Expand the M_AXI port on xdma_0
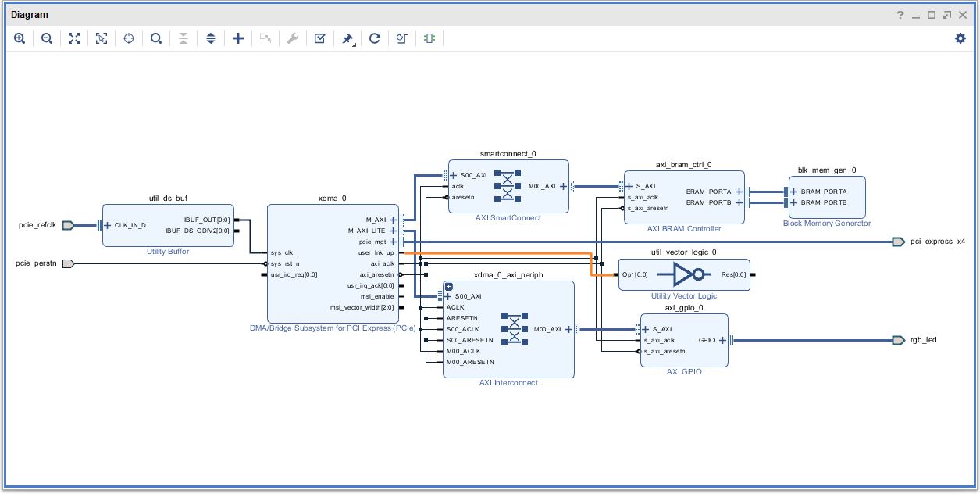980x494 pixels. click(393, 220)
